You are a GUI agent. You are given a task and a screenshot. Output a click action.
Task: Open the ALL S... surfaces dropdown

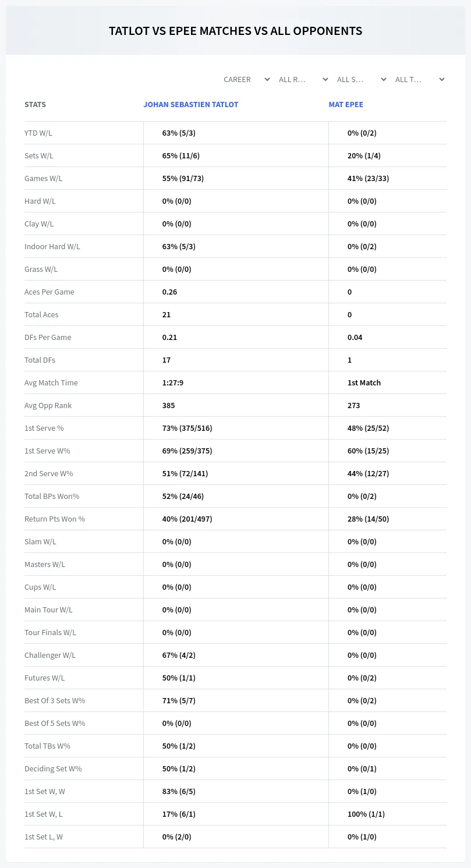coord(362,79)
